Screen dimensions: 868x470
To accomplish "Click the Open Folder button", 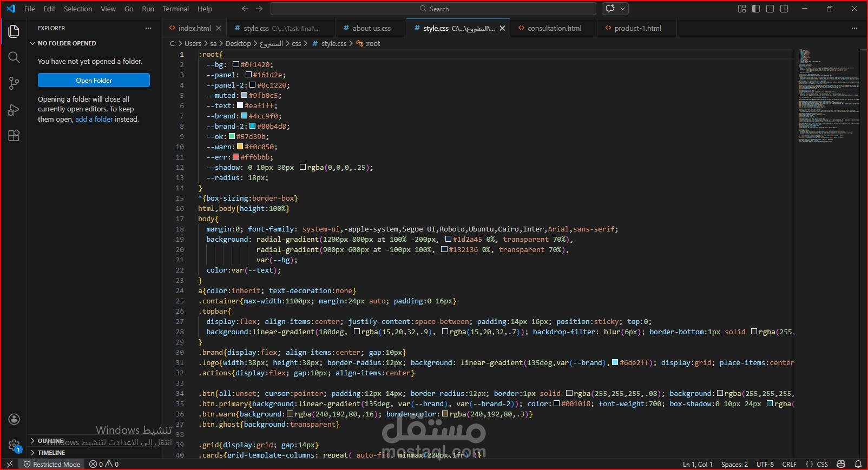I will point(94,80).
